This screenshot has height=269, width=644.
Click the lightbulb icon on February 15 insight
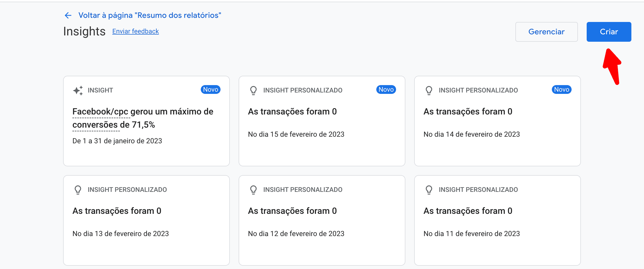pyautogui.click(x=253, y=90)
